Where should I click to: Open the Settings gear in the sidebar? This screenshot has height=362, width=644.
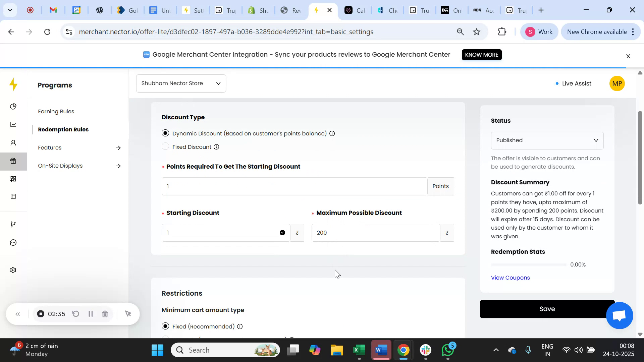click(13, 270)
